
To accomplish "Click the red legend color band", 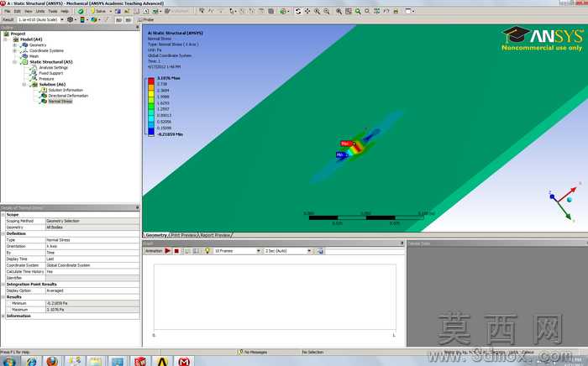I will pos(150,81).
